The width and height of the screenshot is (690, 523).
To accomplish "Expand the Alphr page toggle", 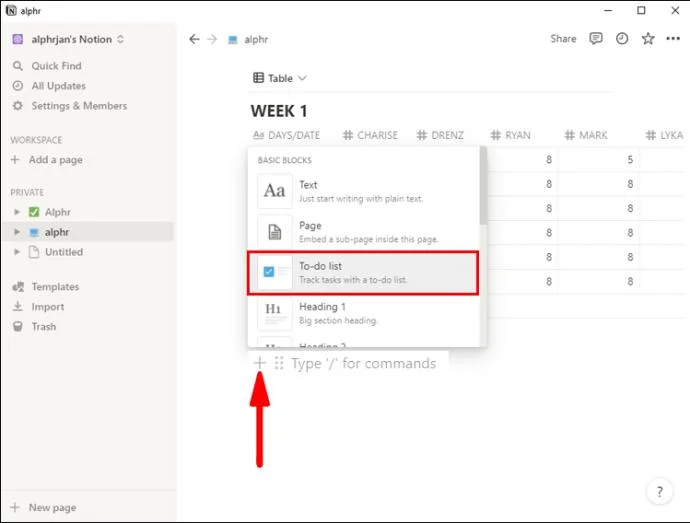I will (17, 212).
